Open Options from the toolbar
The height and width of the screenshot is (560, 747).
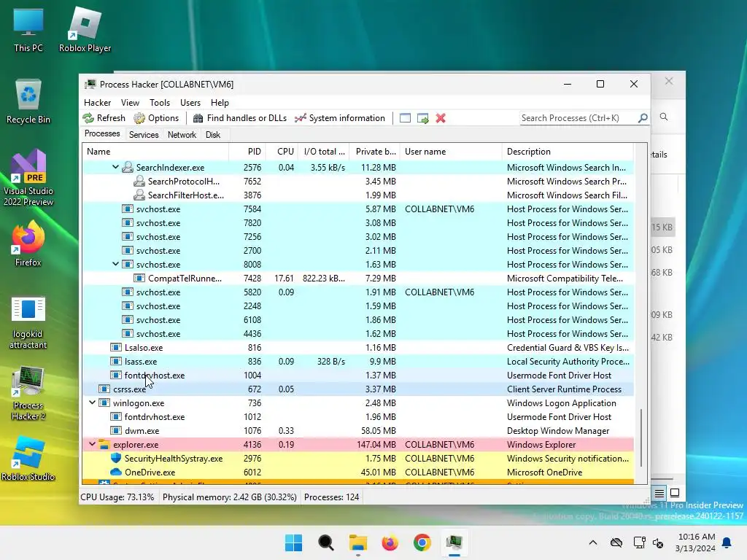pos(156,118)
